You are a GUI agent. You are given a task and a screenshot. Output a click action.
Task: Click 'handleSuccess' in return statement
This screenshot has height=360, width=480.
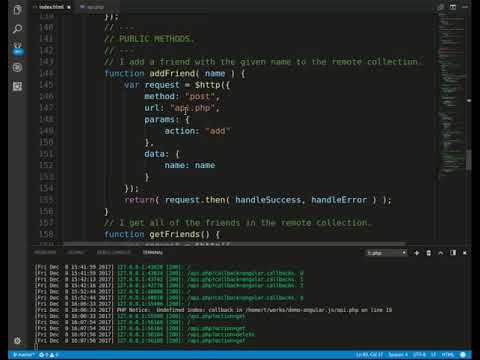pos(268,200)
